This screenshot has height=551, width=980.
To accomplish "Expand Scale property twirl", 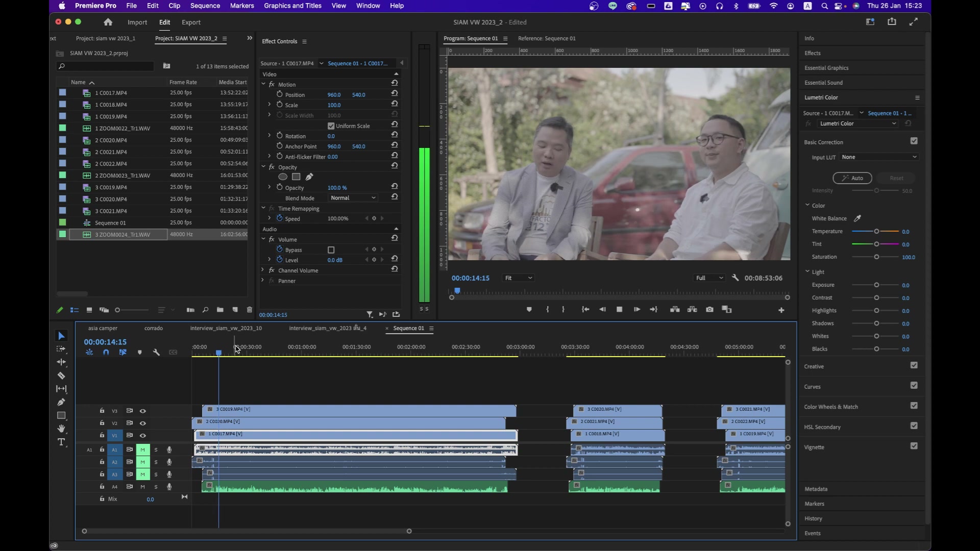I will point(269,105).
